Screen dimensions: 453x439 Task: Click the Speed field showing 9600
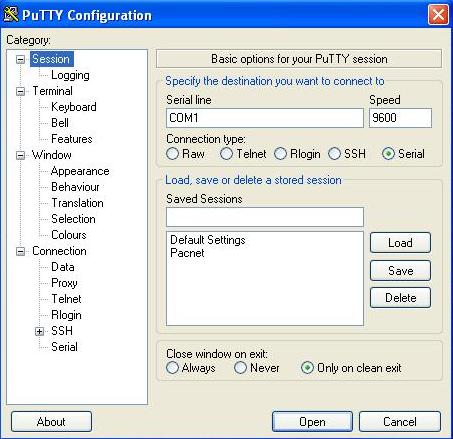pos(400,118)
